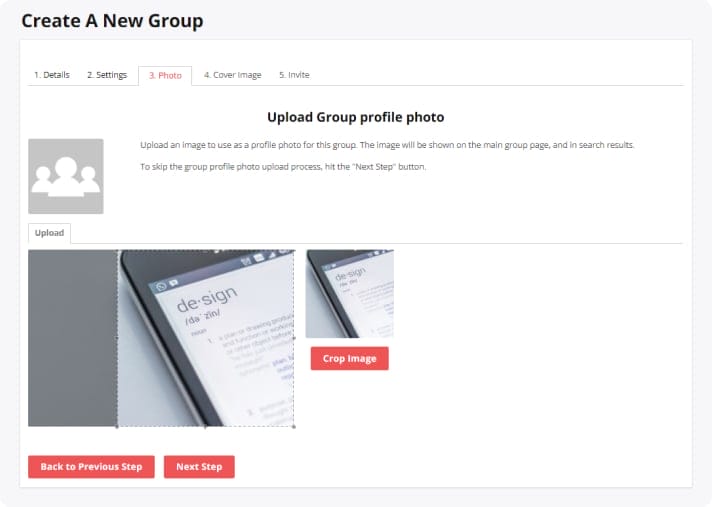Go to the 4. Cover Image tab
Viewport: 712px width, 507px height.
232,75
